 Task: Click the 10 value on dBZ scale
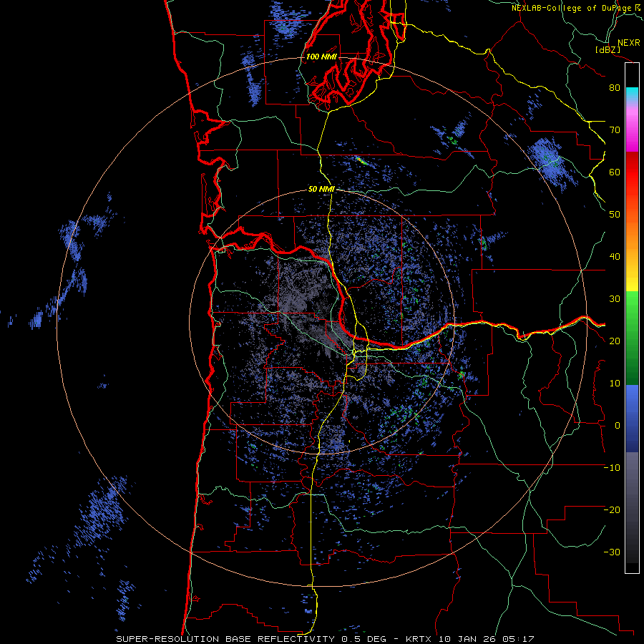615,384
